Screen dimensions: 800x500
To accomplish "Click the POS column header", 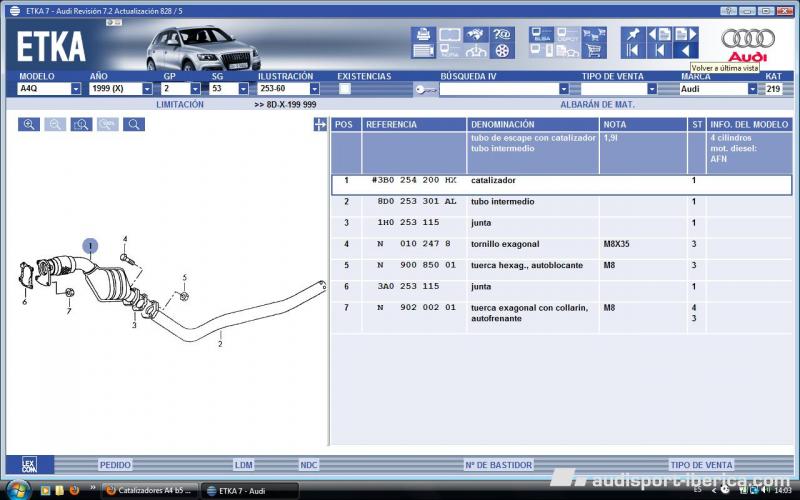I will click(346, 124).
